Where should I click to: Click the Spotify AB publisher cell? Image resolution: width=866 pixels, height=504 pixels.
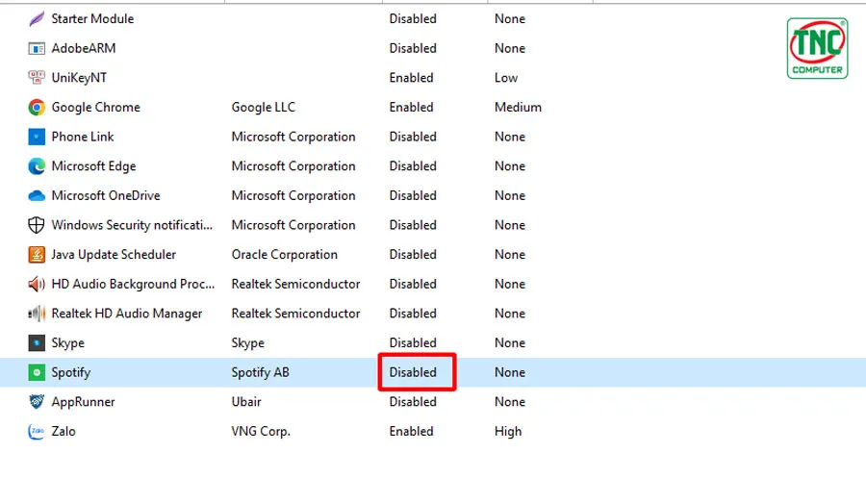coord(260,372)
